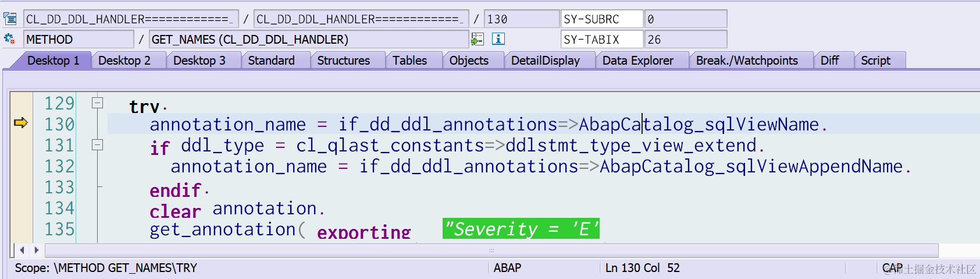The height and width of the screenshot is (279, 980).
Task: Collapse the try block at line 129
Action: click(x=98, y=103)
